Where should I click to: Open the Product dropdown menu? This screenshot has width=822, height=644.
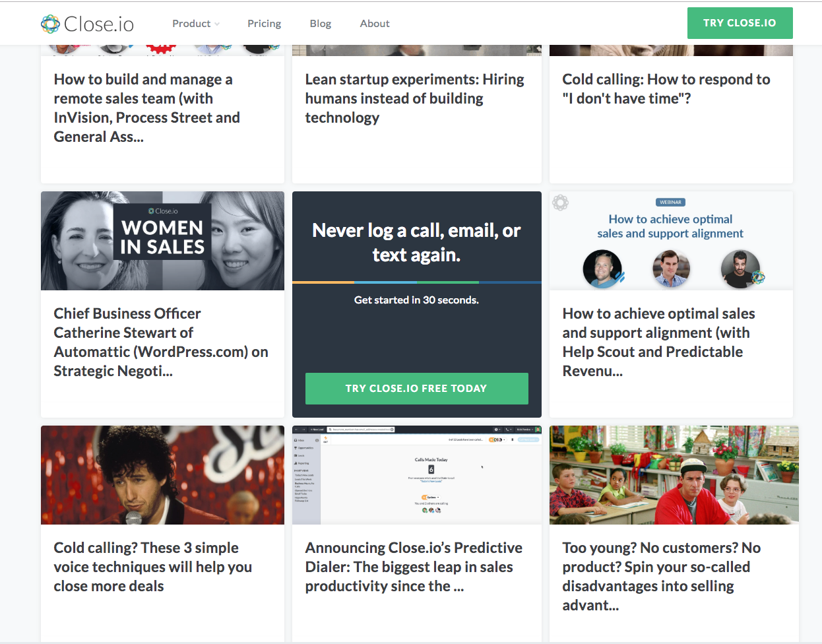click(x=196, y=24)
